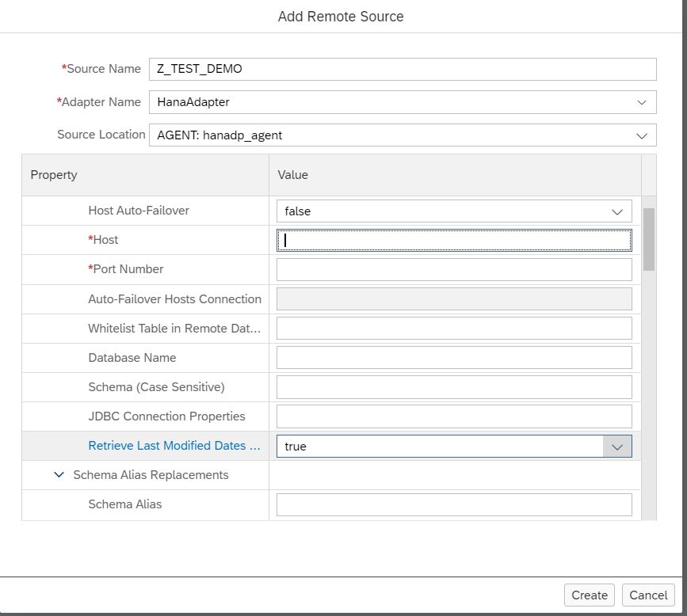Click into the Host value field
Viewport: 687px width, 616px height.
coord(454,241)
